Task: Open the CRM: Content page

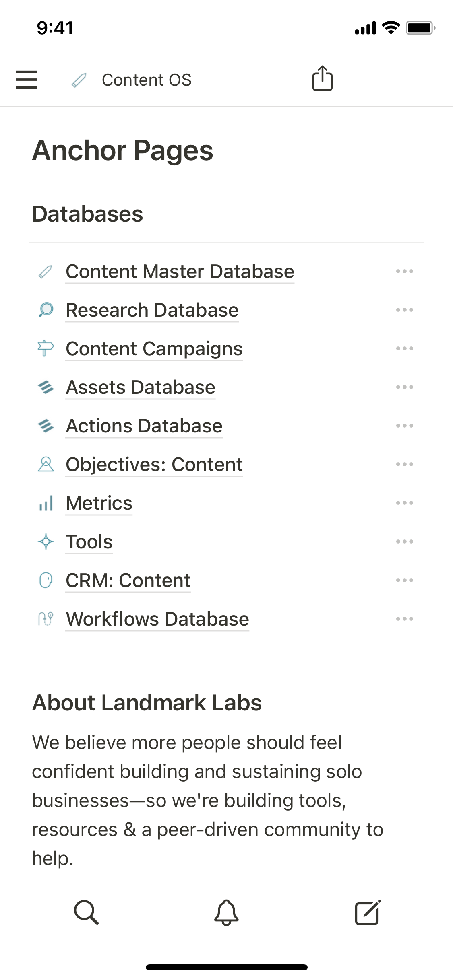Action: pyautogui.click(x=128, y=581)
